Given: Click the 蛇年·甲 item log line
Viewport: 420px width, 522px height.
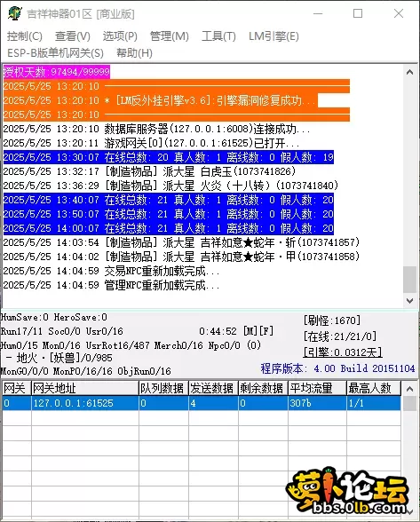Looking at the screenshot, I should pyautogui.click(x=181, y=257).
